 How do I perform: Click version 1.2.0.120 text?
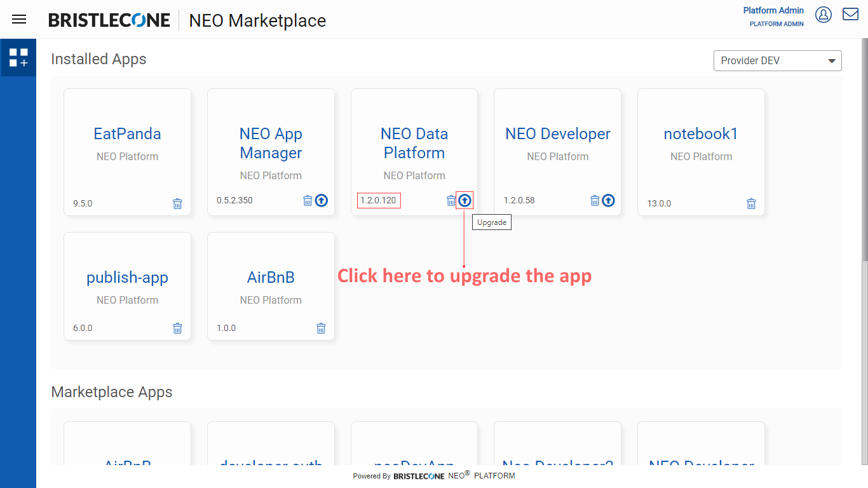pyautogui.click(x=378, y=201)
